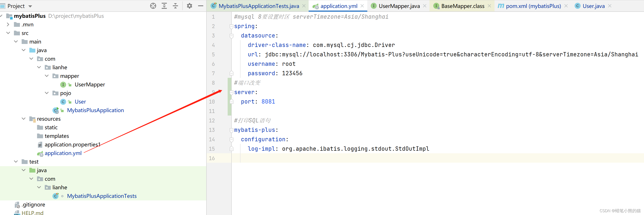
Task: Select application.properties1 in the Project tree
Action: pyautogui.click(x=72, y=144)
